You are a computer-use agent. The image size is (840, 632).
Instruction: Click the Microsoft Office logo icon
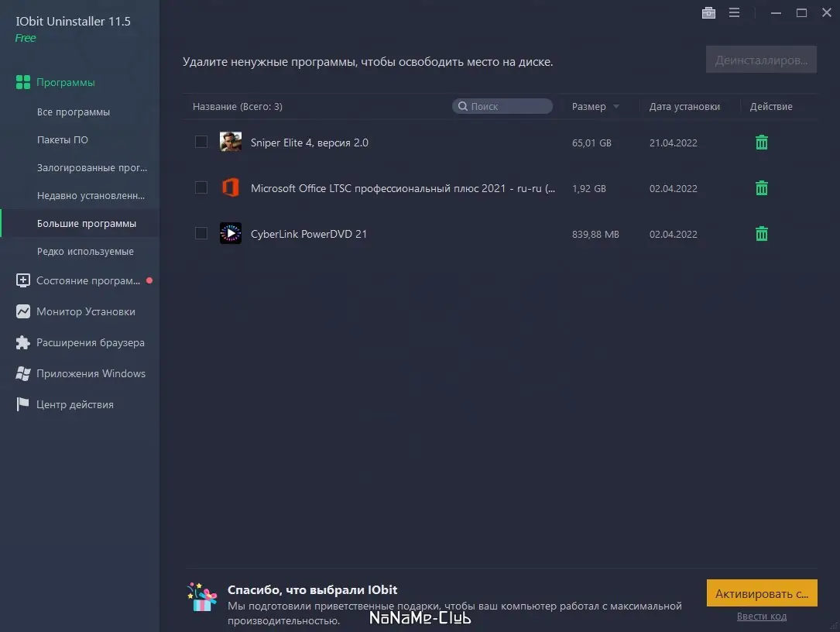point(231,187)
